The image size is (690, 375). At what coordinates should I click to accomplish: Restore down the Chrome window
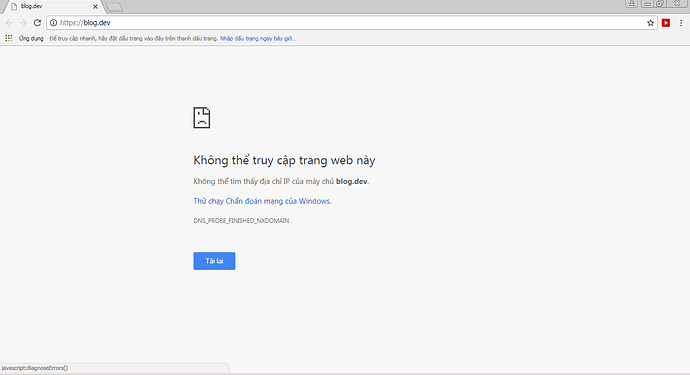point(660,4)
